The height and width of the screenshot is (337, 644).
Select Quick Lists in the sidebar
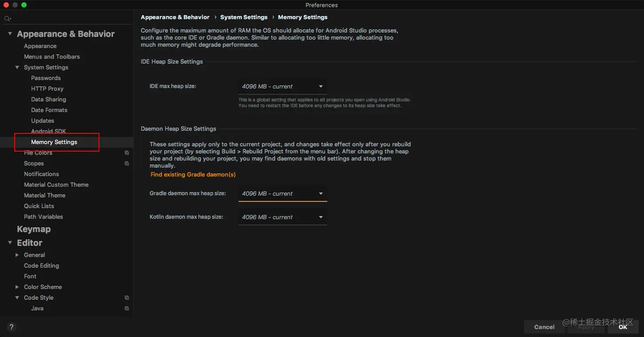pos(39,206)
